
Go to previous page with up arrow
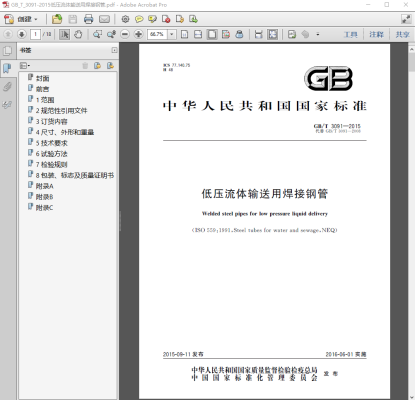point(8,34)
